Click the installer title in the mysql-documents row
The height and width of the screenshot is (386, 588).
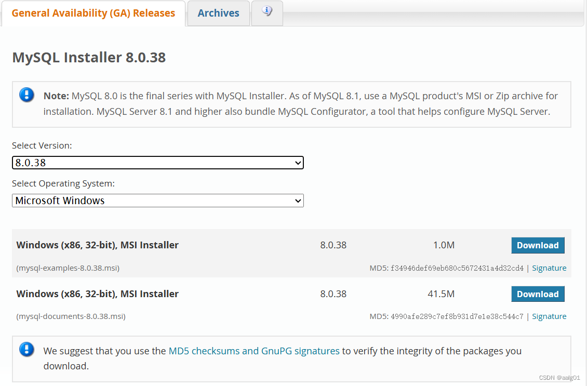[x=98, y=294]
